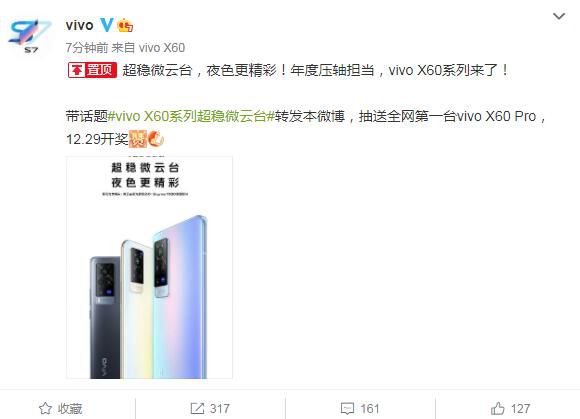The width and height of the screenshot is (580, 419).
Task: Click the red 置顶 pinned tag
Action: pos(92,70)
